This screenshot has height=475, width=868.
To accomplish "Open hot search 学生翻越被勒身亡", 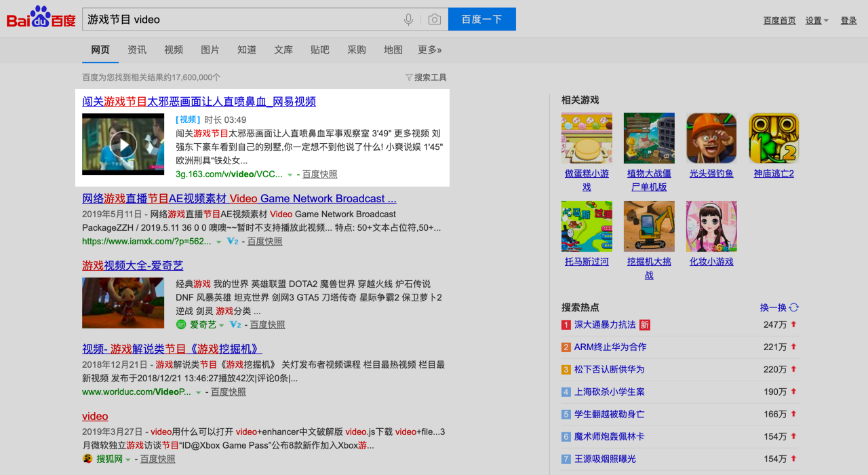I will coord(610,414).
